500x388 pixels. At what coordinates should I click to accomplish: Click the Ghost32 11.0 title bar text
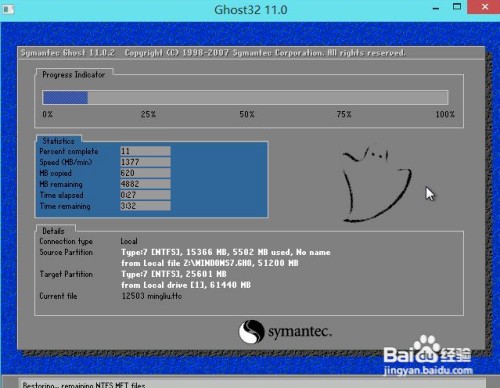pos(251,10)
